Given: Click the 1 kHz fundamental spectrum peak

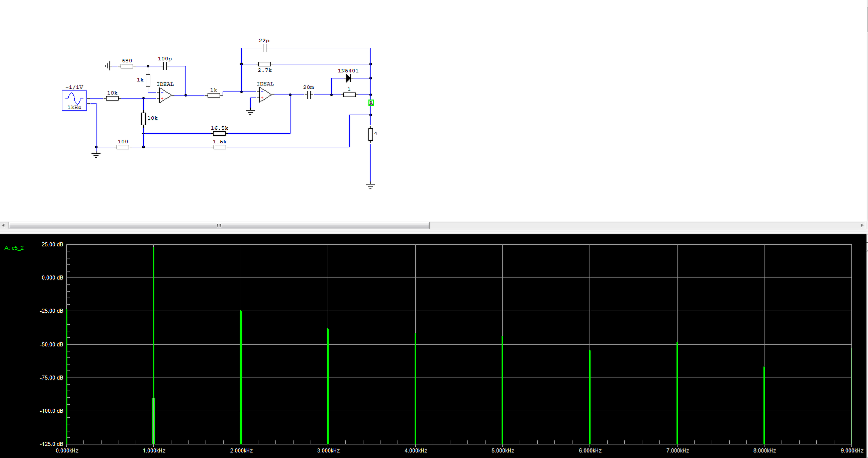Looking at the screenshot, I should 154,345.
